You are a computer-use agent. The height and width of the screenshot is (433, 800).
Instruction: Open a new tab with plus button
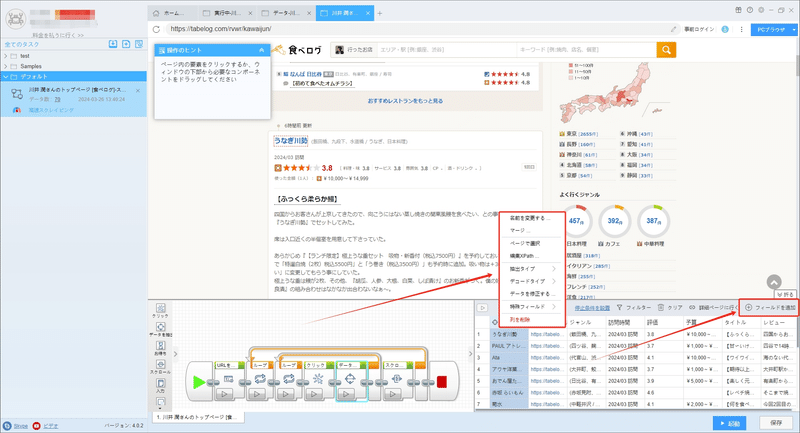[380, 13]
